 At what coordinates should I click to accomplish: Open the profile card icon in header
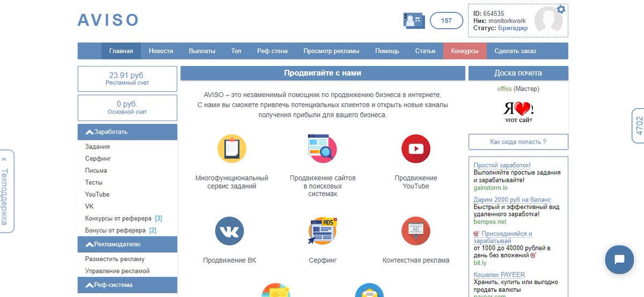pyautogui.click(x=414, y=21)
